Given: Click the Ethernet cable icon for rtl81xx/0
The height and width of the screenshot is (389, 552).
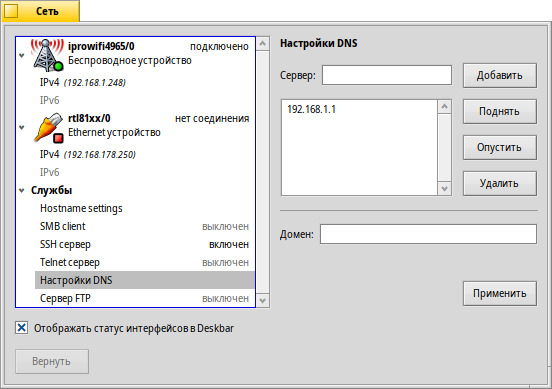Looking at the screenshot, I should 49,127.
